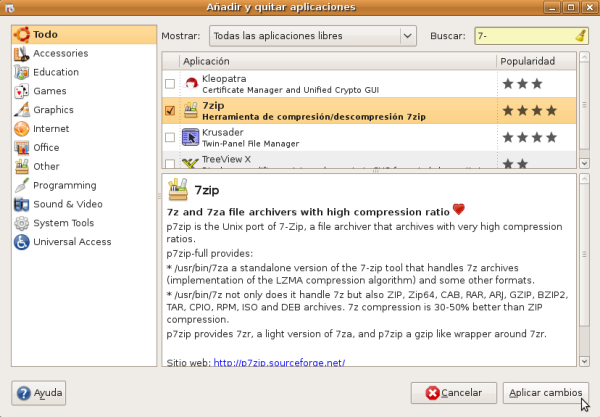Sort by the Popularidad column header

tap(536, 61)
